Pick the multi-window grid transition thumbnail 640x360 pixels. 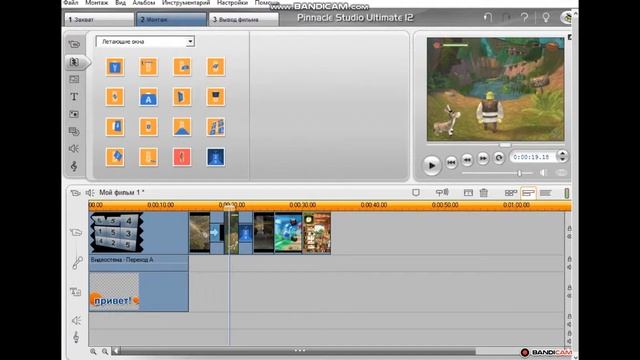point(216,127)
